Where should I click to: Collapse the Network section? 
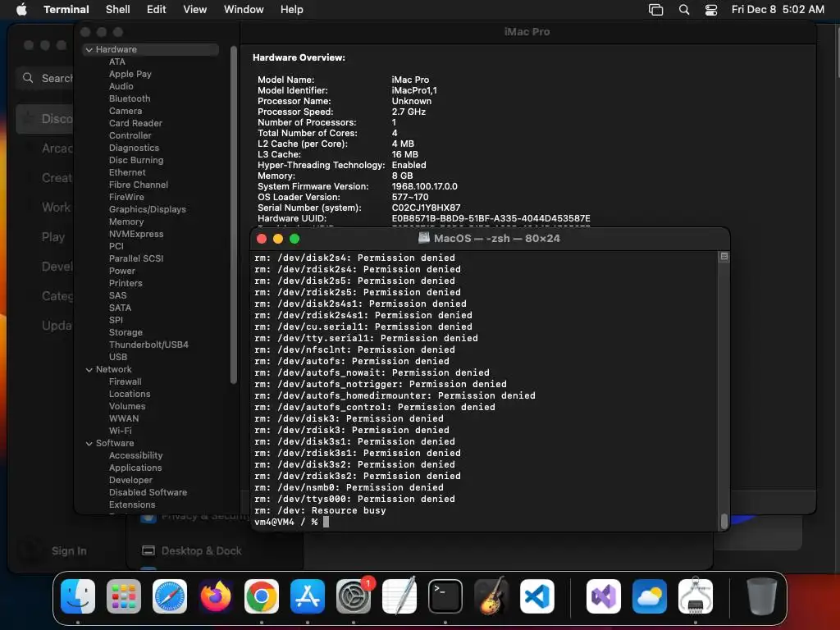[x=89, y=370]
